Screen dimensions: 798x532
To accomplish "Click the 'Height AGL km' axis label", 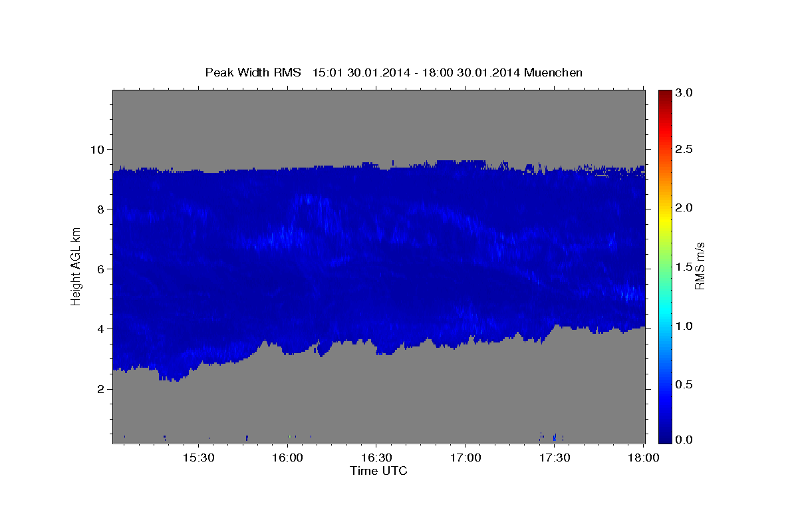I will pos(76,266).
